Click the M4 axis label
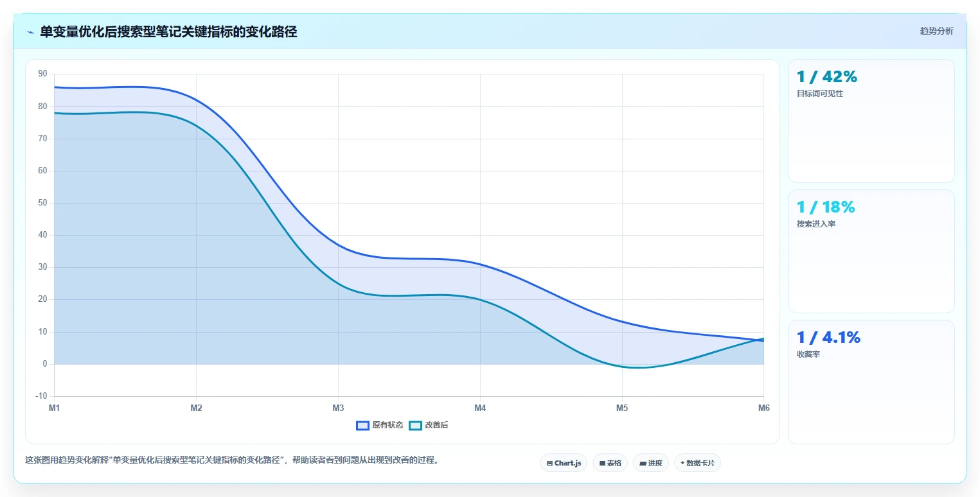The width and height of the screenshot is (980, 497). tap(480, 408)
